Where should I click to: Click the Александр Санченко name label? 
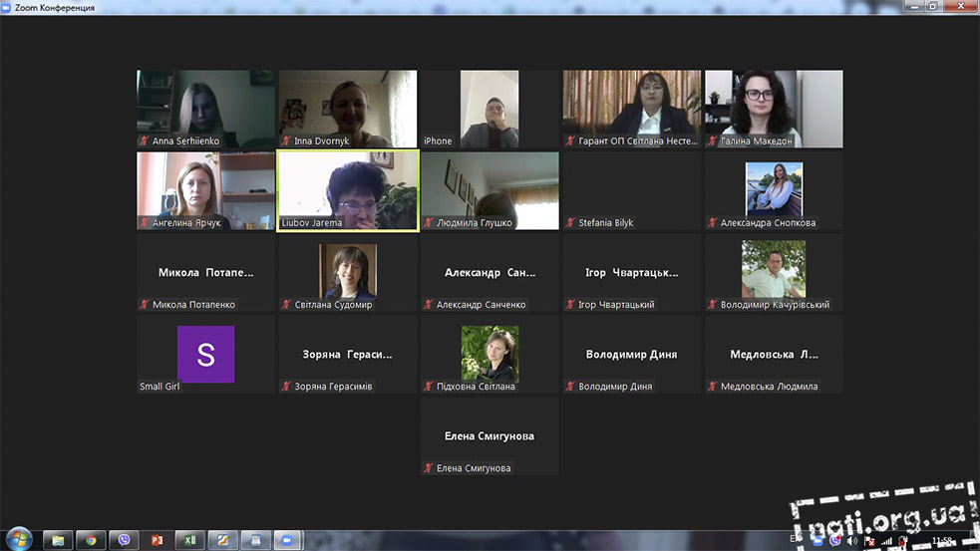click(481, 304)
